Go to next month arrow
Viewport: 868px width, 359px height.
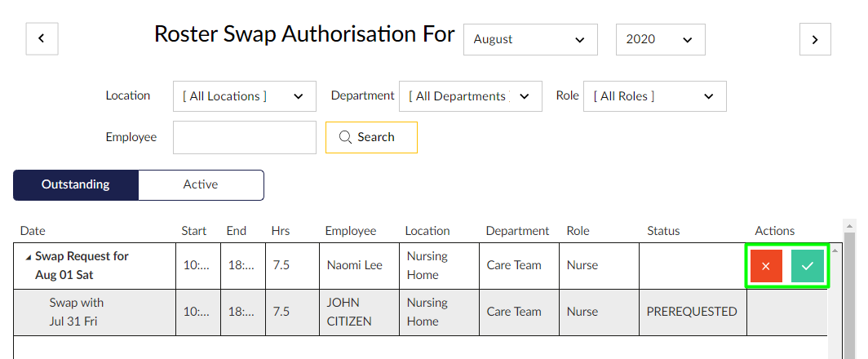815,39
